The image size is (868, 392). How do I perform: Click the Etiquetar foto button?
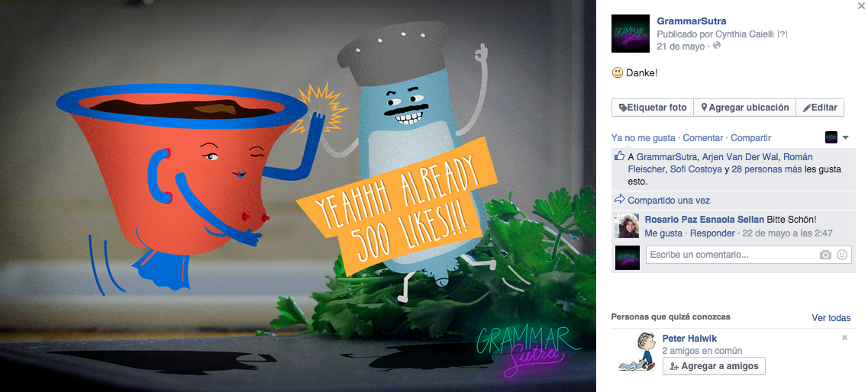click(653, 108)
